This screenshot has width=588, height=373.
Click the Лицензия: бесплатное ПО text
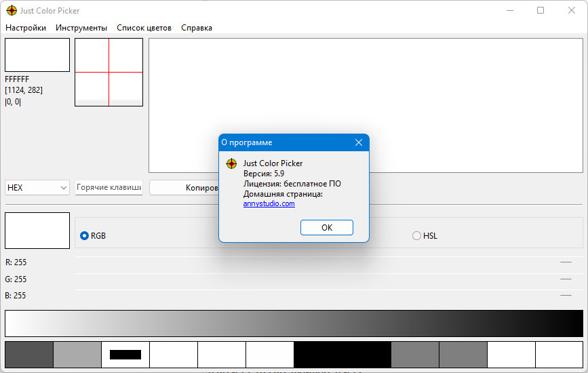[x=292, y=184]
